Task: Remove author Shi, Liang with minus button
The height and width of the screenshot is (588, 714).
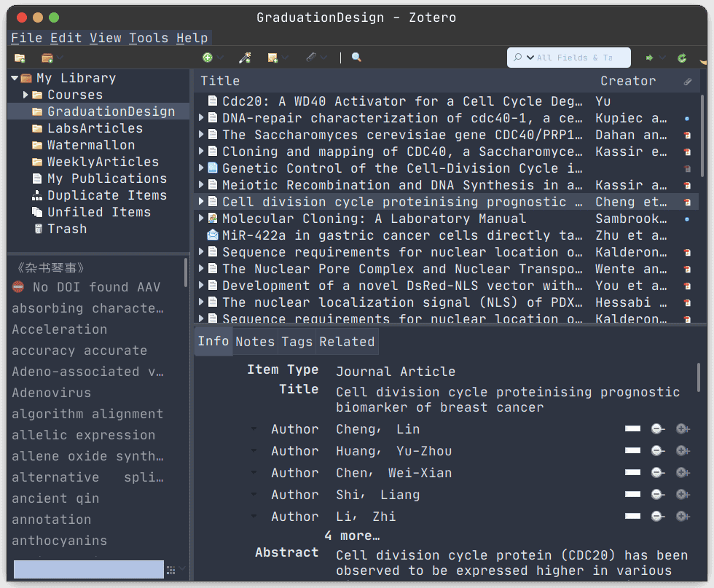Action: (656, 494)
